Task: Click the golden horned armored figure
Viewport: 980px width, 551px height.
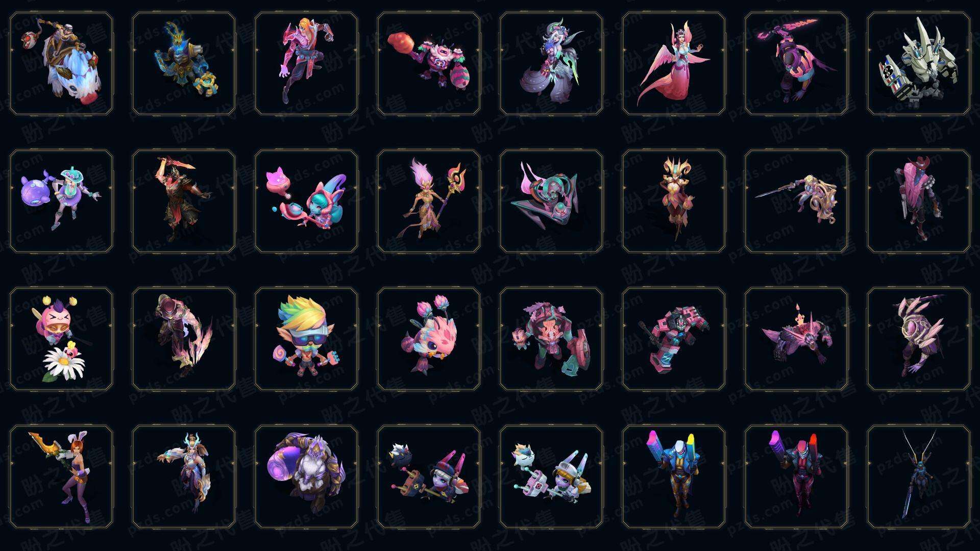Action: (x=674, y=201)
